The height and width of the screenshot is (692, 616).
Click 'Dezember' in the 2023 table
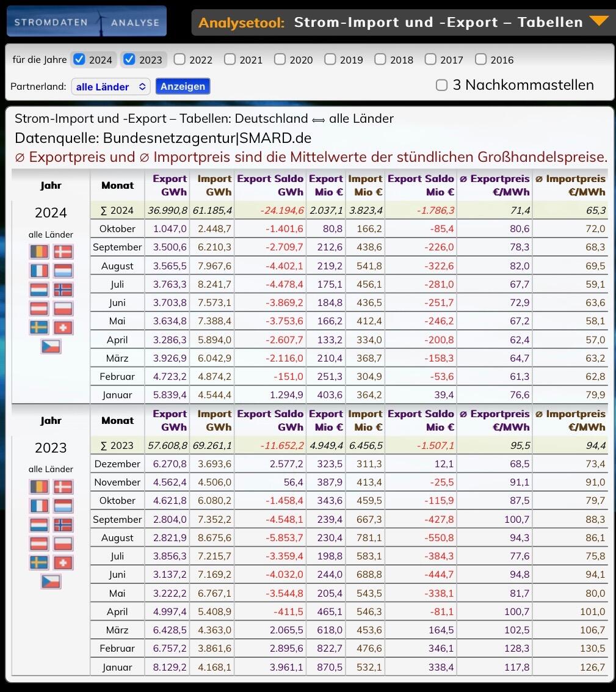pyautogui.click(x=117, y=464)
